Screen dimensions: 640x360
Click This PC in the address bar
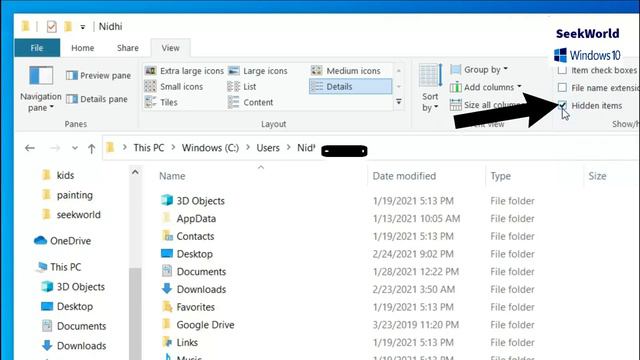pos(149,148)
